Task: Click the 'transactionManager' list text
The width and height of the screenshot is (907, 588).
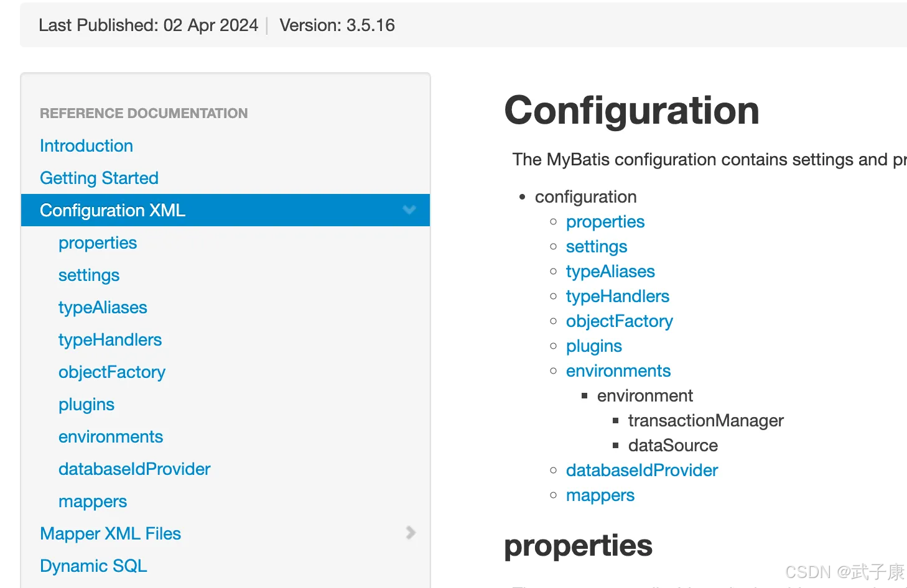Action: point(705,421)
